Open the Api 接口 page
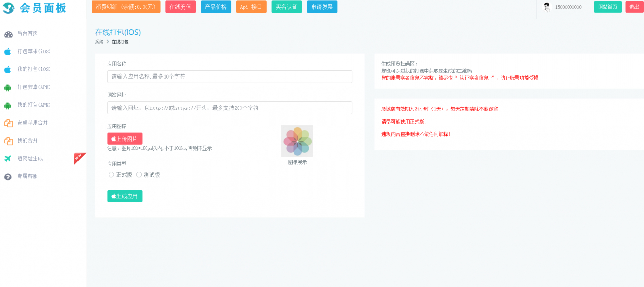Viewport: 644px width, 287px height. 250,7
